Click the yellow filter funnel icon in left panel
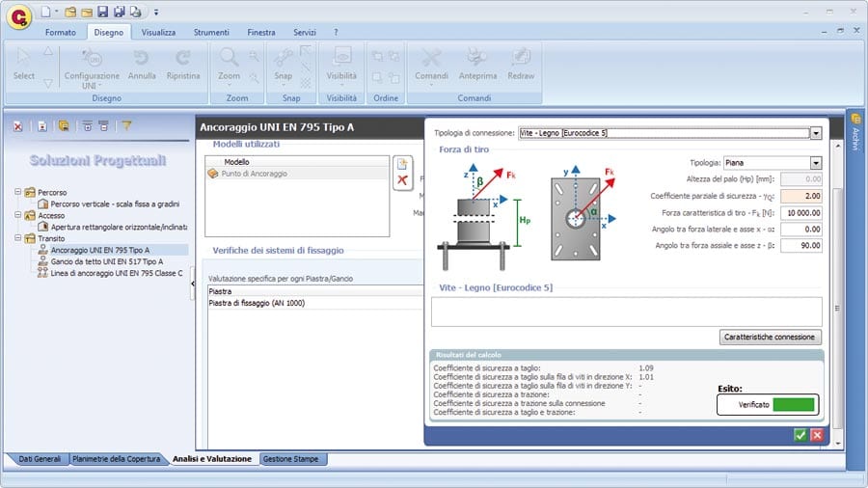The width and height of the screenshot is (868, 488). (x=126, y=126)
